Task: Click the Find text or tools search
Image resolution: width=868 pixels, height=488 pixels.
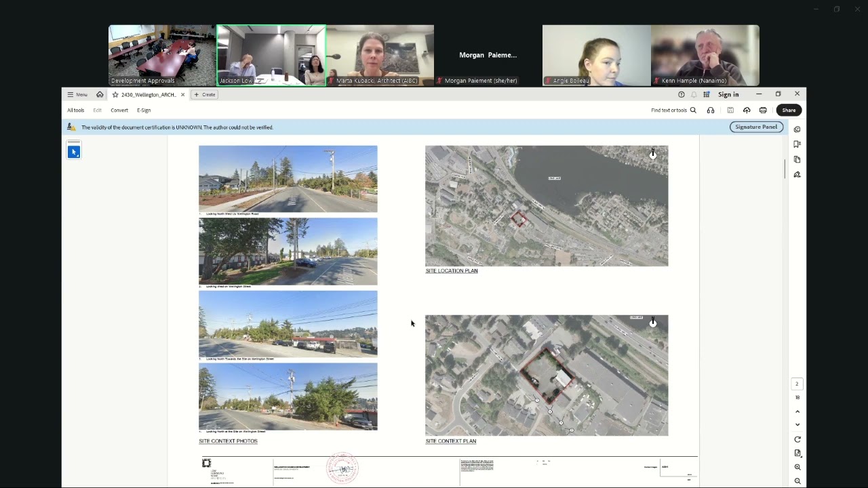Action: click(673, 110)
